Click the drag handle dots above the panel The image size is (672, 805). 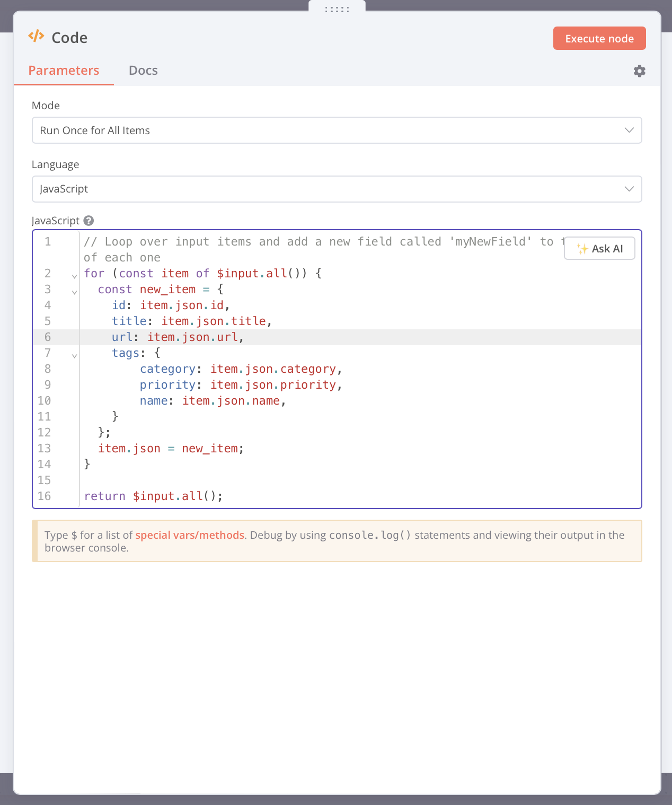coord(337,9)
